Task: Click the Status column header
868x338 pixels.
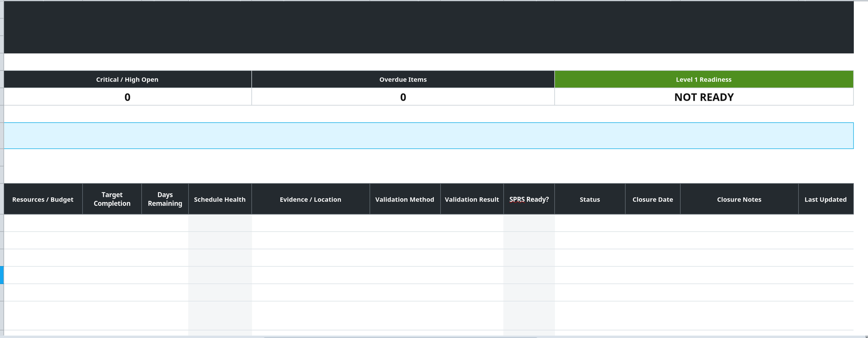Action: pyautogui.click(x=590, y=199)
